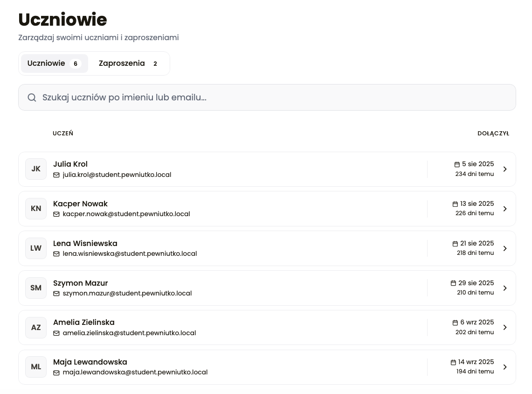
Task: Click the KN avatar for Kacper Nowak
Action: tap(36, 209)
